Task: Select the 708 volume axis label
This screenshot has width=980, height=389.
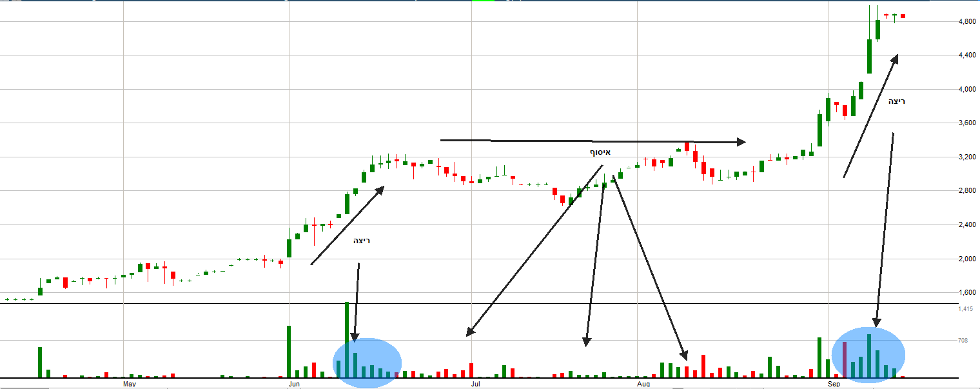Action: 964,340
